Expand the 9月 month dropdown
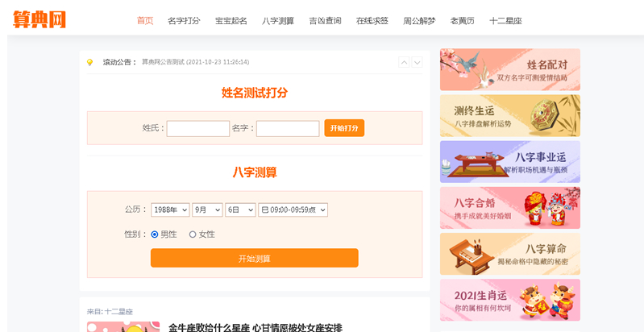The image size is (644, 332). (207, 210)
